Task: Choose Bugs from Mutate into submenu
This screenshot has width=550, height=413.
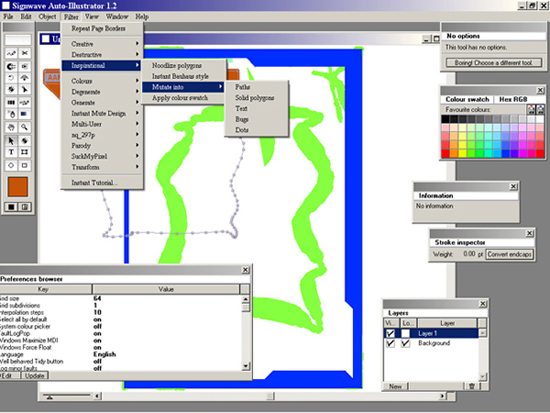Action: (242, 119)
